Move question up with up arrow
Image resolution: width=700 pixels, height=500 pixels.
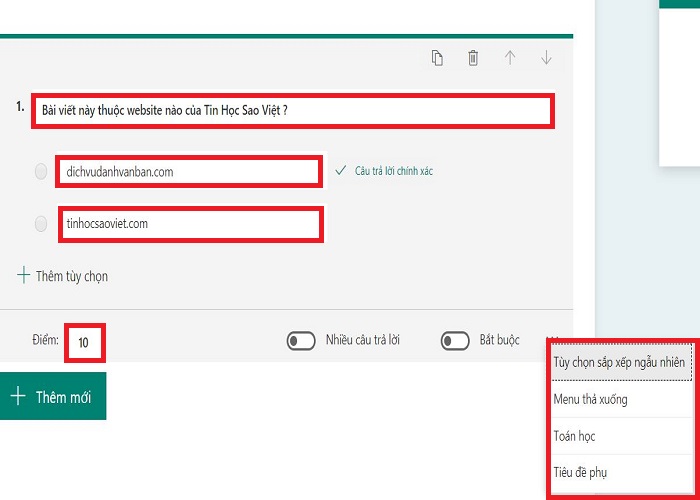(x=510, y=58)
